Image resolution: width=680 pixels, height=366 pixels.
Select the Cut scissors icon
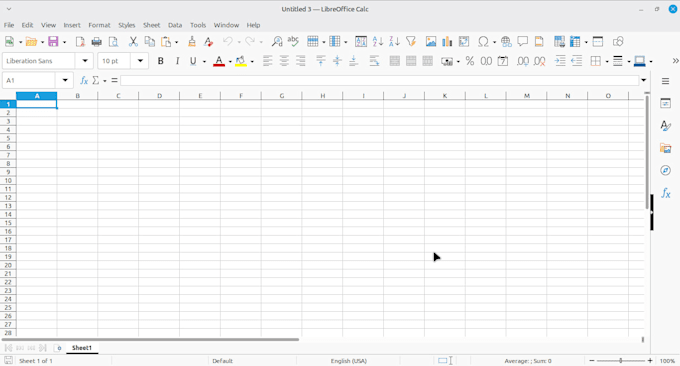point(133,42)
